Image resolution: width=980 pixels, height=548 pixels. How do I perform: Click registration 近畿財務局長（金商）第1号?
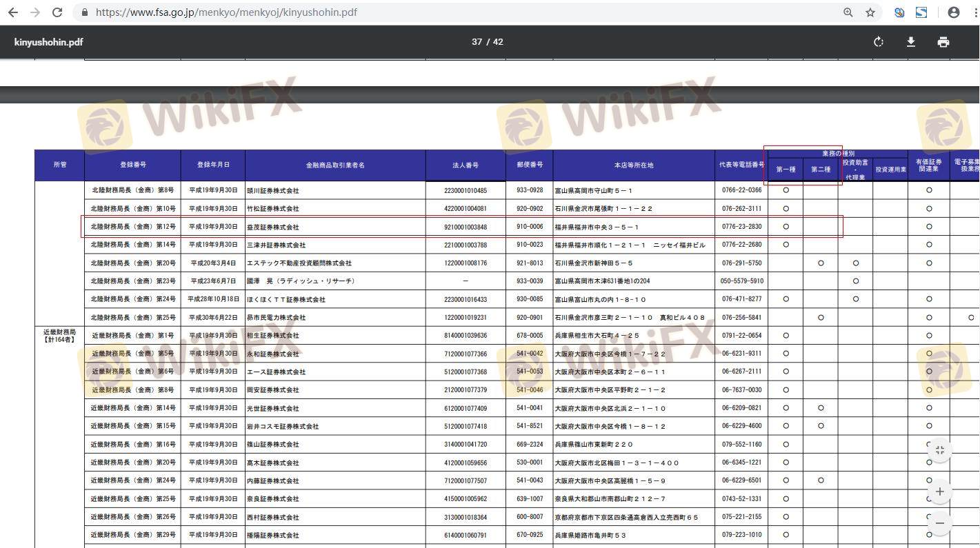tap(133, 336)
